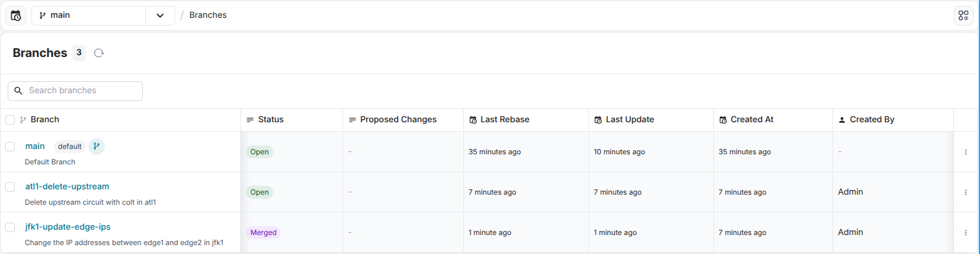Open the jfk1-update-edge-ips branch link
This screenshot has width=980, height=254.
click(x=68, y=227)
